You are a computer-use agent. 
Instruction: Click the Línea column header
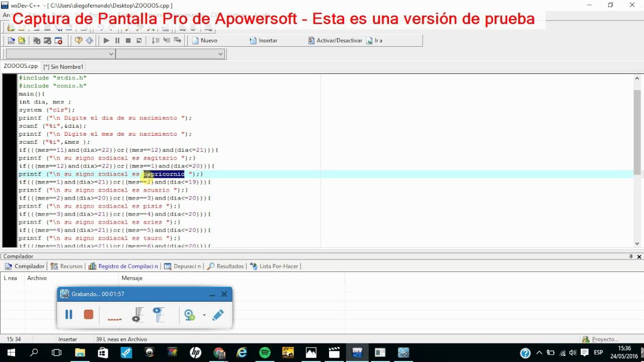(12, 278)
